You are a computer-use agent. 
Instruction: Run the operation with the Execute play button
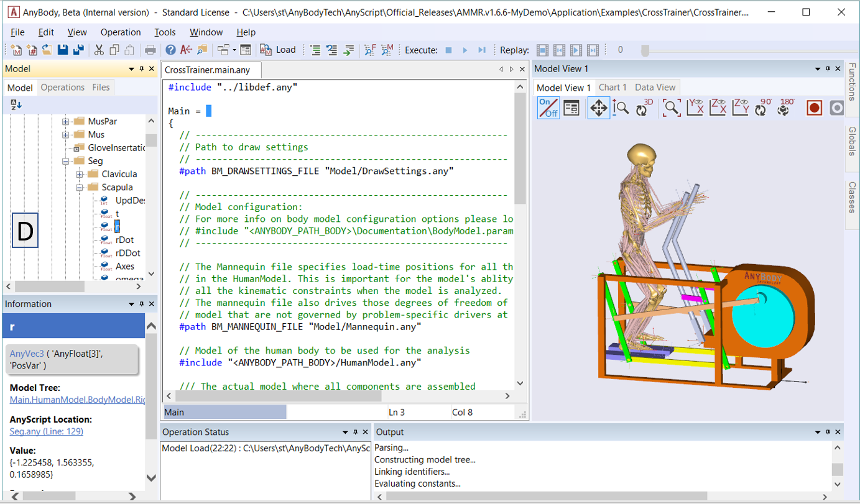[x=465, y=50]
